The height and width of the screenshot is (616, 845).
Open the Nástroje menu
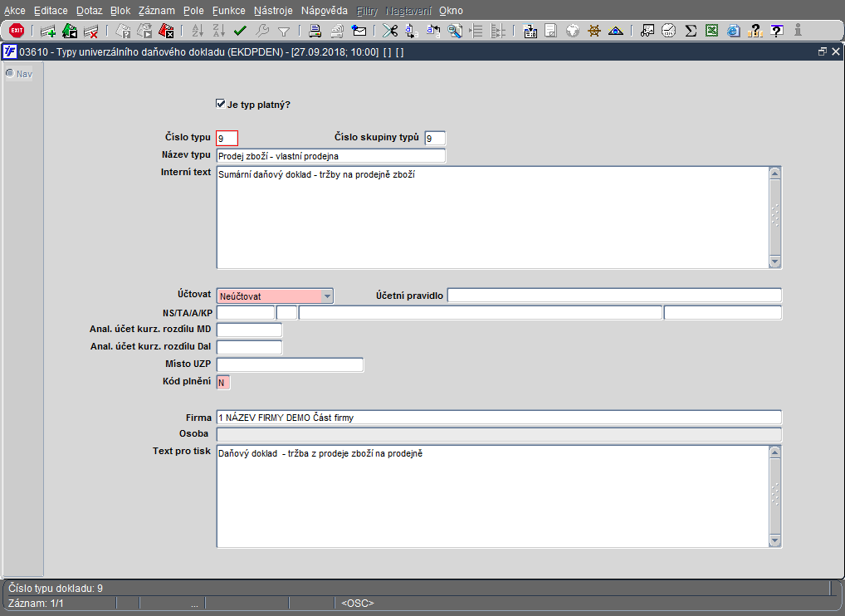273,11
